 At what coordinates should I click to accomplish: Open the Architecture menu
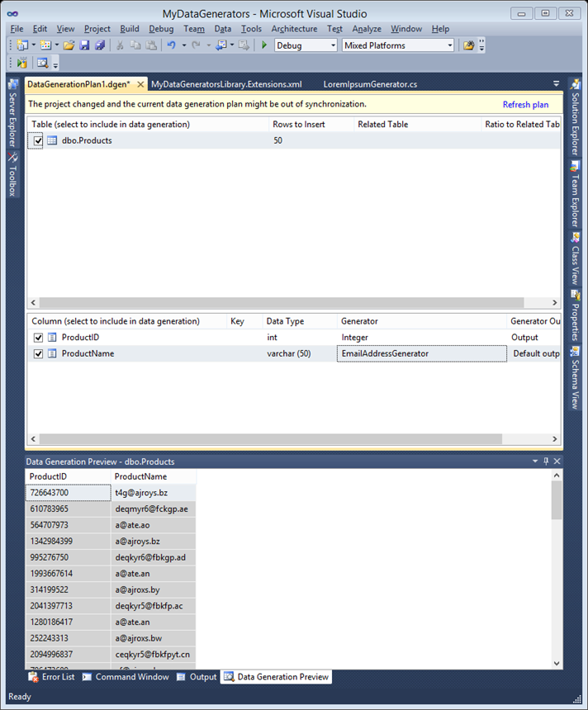(295, 29)
